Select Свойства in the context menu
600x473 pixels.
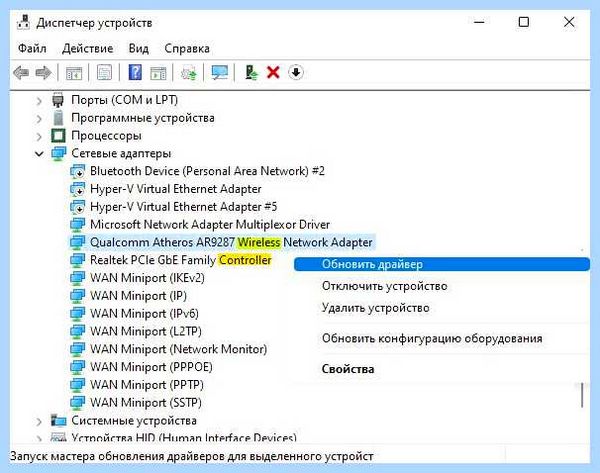click(x=347, y=369)
